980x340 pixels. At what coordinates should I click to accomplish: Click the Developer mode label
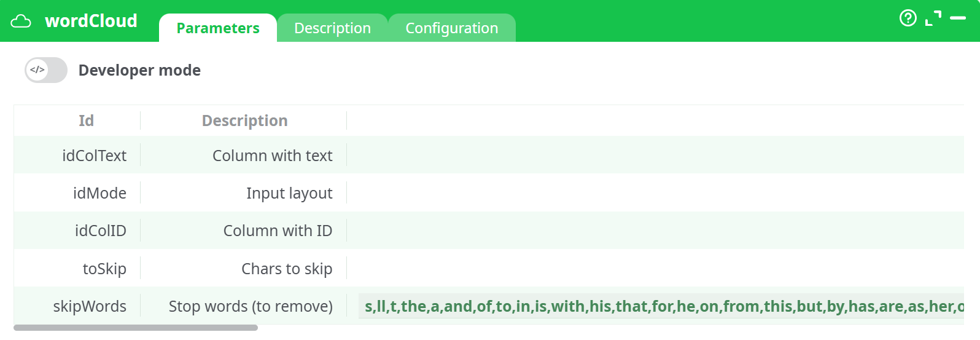pyautogui.click(x=139, y=70)
